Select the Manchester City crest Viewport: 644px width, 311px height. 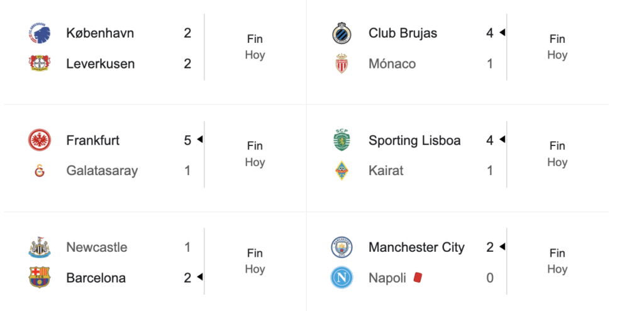(x=341, y=247)
